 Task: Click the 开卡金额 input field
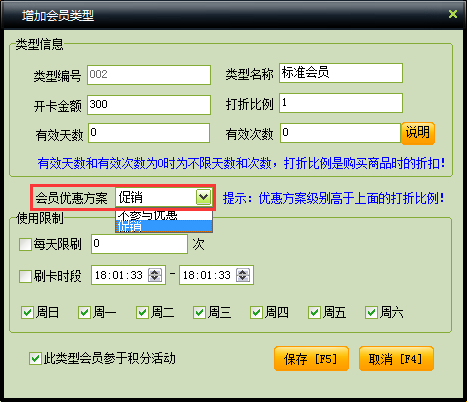[149, 105]
